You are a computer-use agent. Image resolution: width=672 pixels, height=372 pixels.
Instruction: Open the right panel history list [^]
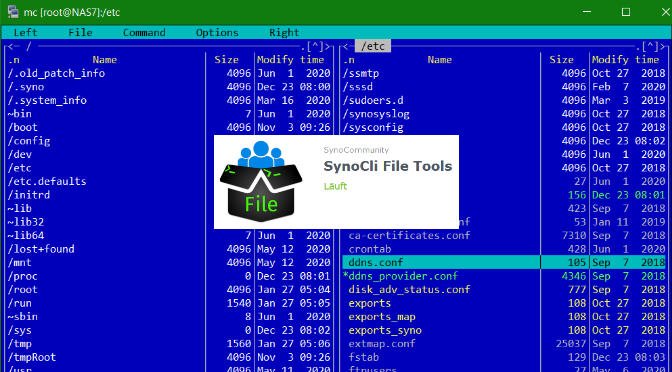(x=650, y=46)
